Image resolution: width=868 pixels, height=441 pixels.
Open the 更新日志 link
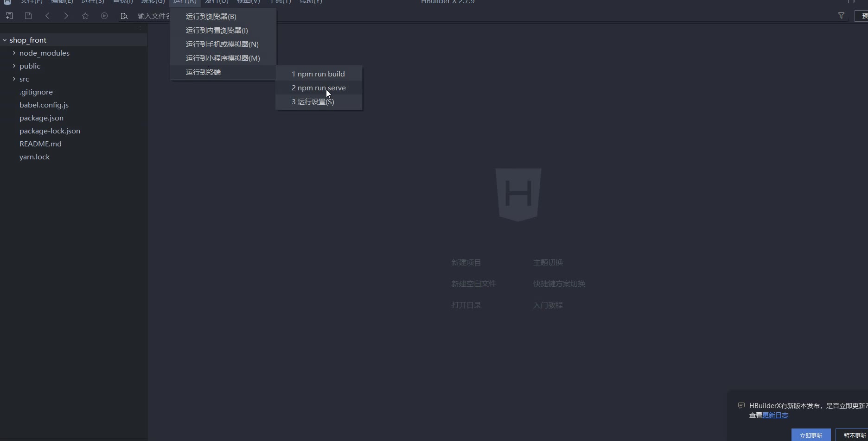[x=775, y=415]
